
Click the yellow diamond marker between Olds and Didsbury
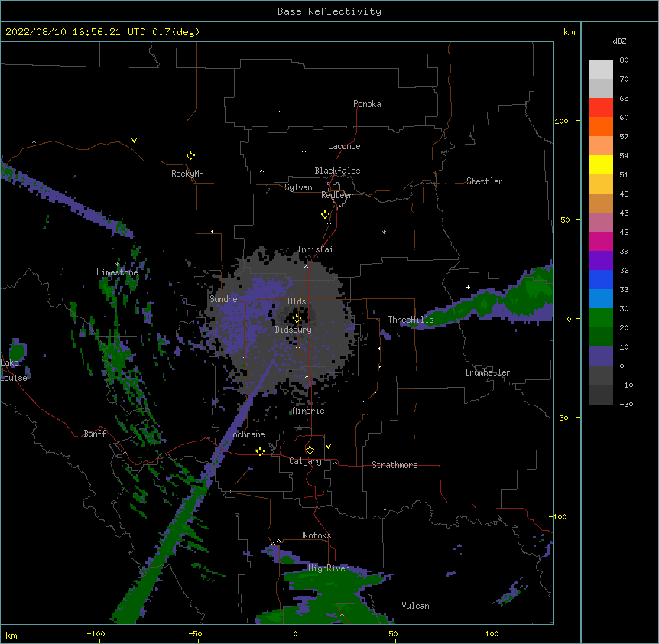coord(297,319)
